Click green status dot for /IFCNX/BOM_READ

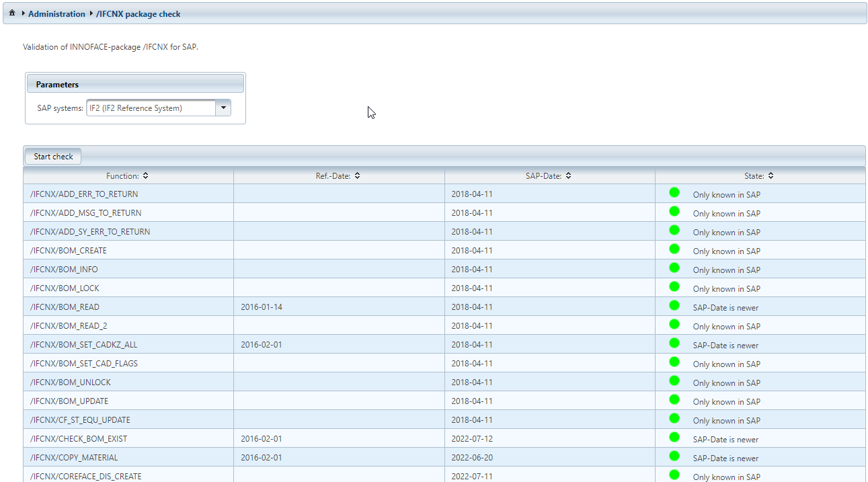tap(674, 306)
